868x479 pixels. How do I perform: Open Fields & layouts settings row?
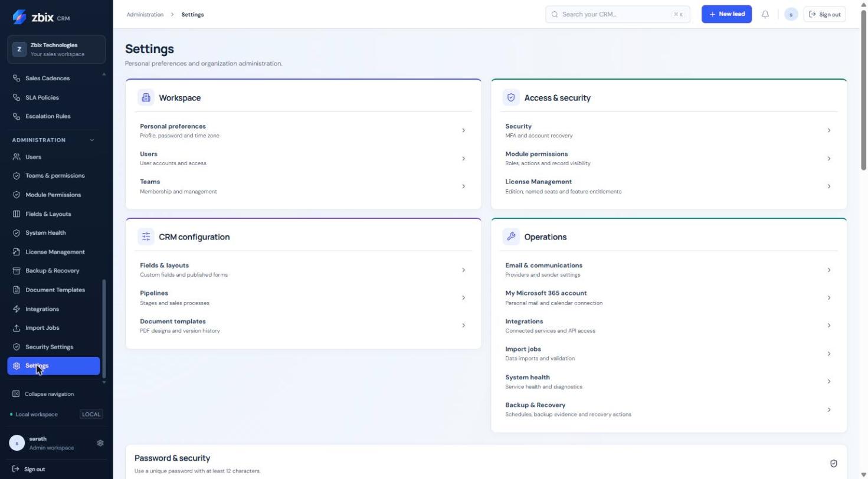click(x=303, y=270)
